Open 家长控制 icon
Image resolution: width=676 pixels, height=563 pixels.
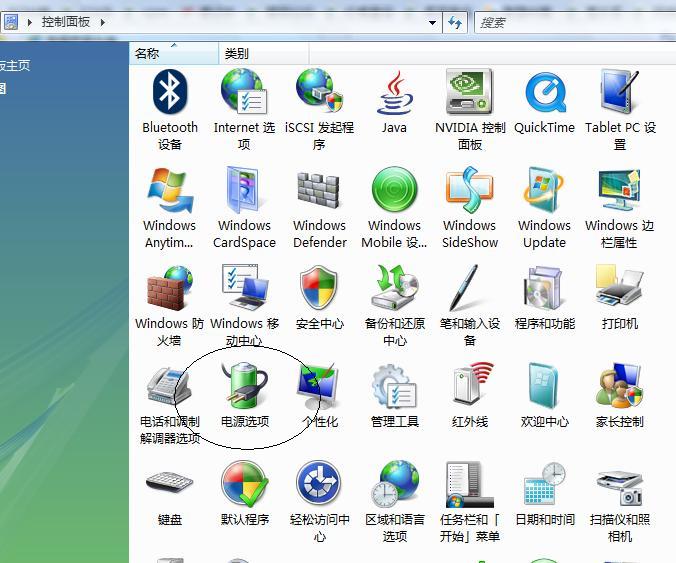click(x=620, y=386)
